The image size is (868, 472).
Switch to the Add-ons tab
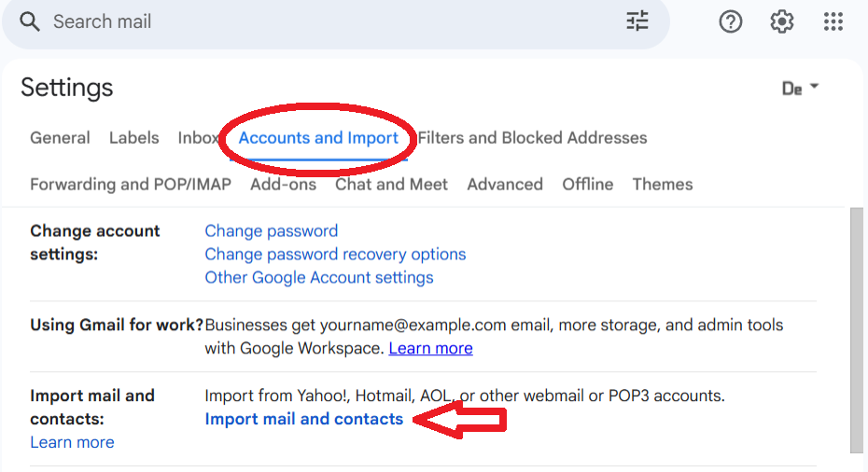(x=284, y=185)
